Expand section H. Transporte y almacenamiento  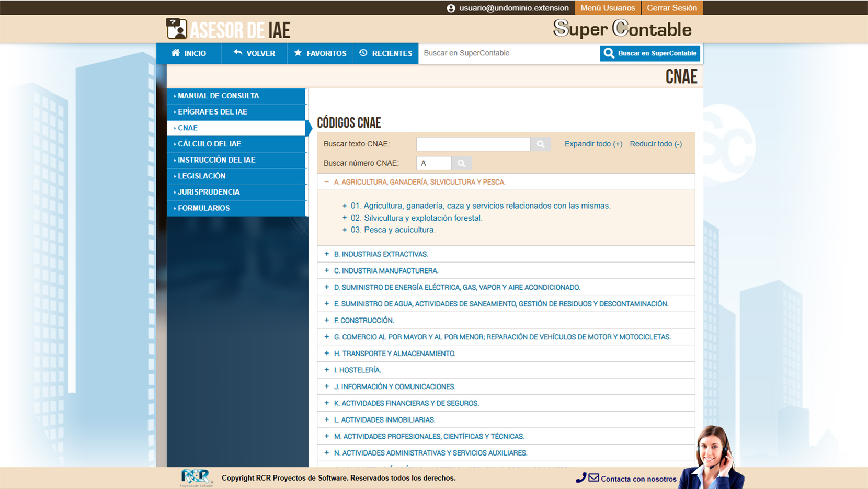click(327, 354)
